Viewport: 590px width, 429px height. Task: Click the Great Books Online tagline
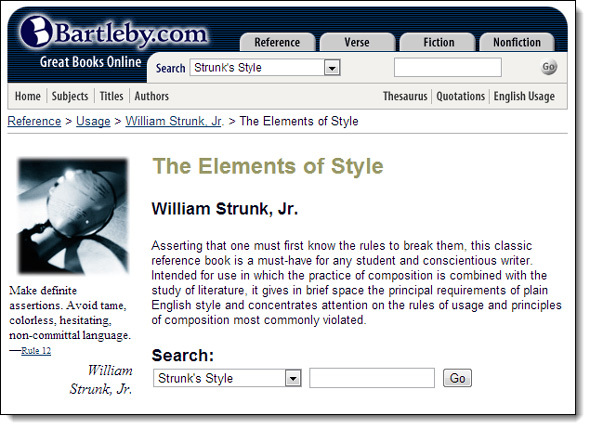90,62
